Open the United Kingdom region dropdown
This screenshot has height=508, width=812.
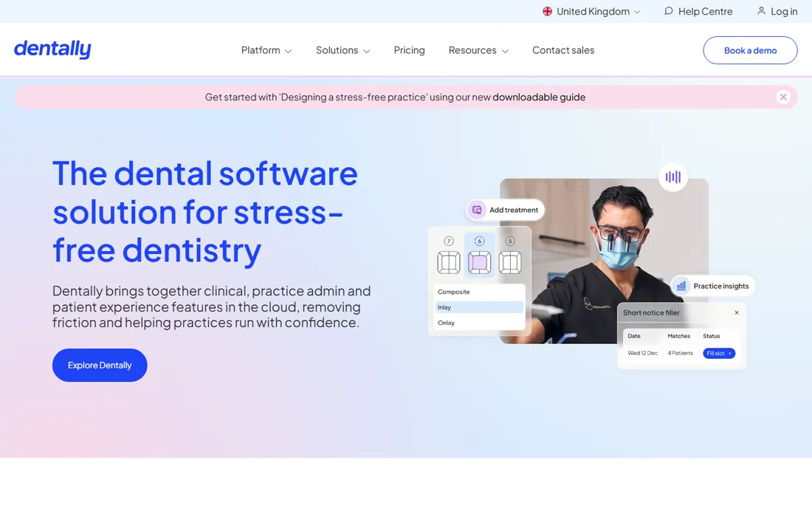coord(591,11)
